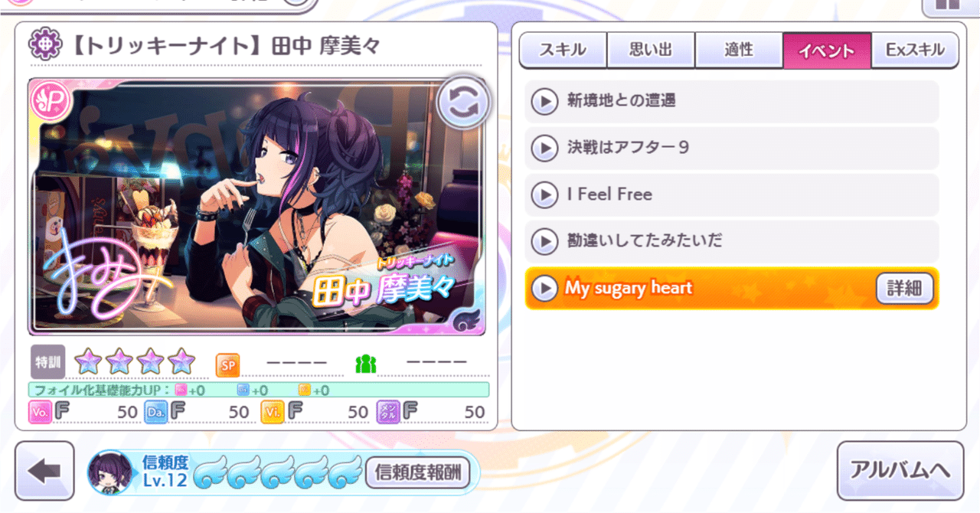Viewport: 980px width, 513px height.
Task: Tap the orange SP icon
Action: click(x=227, y=364)
